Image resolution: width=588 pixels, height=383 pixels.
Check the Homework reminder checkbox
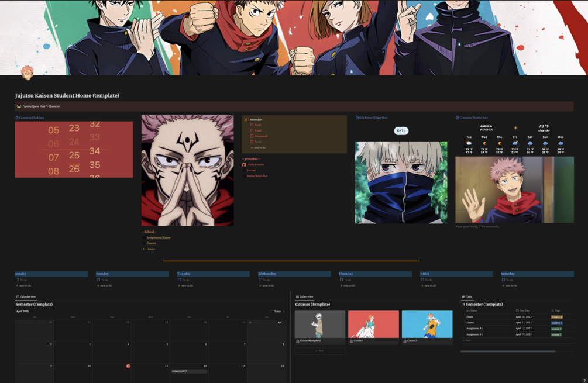[x=252, y=136]
